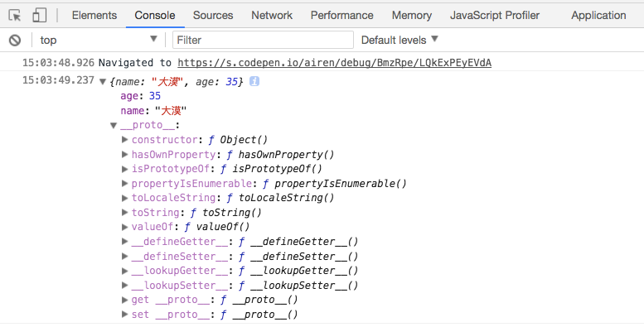Toggle the device toolbar icon
The image size is (644, 327).
pos(40,16)
